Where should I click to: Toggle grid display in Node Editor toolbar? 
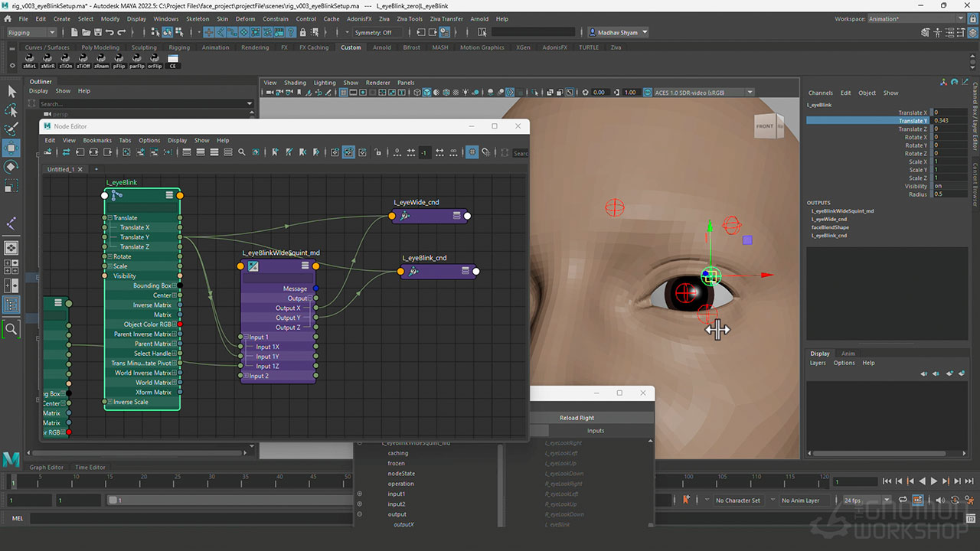[472, 152]
